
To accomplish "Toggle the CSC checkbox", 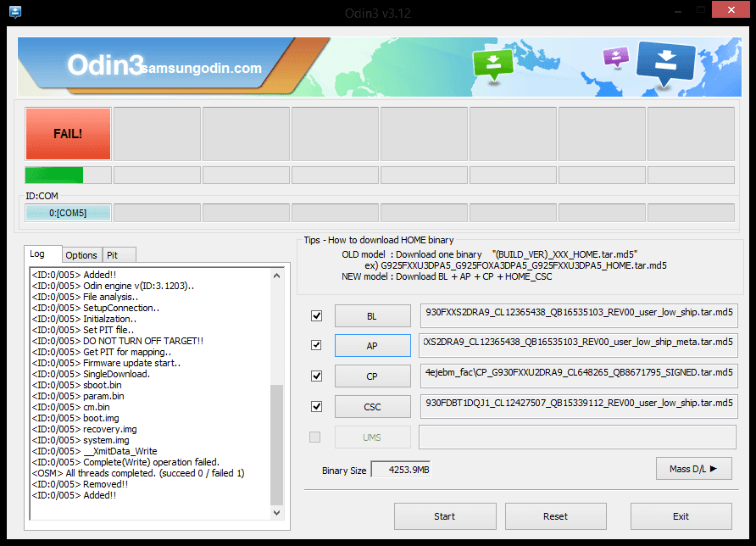I will (316, 407).
